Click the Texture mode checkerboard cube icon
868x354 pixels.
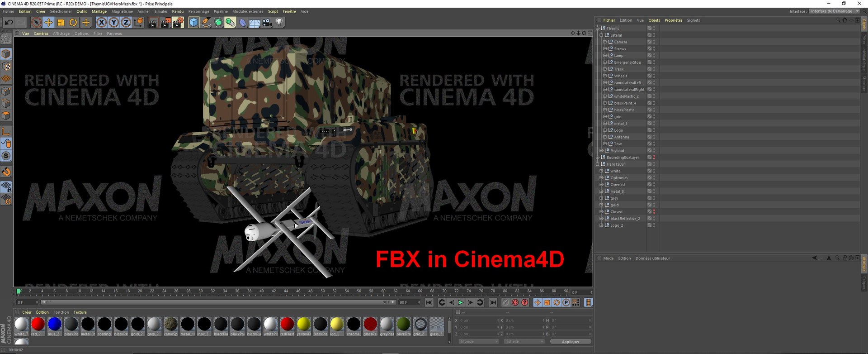(x=6, y=67)
